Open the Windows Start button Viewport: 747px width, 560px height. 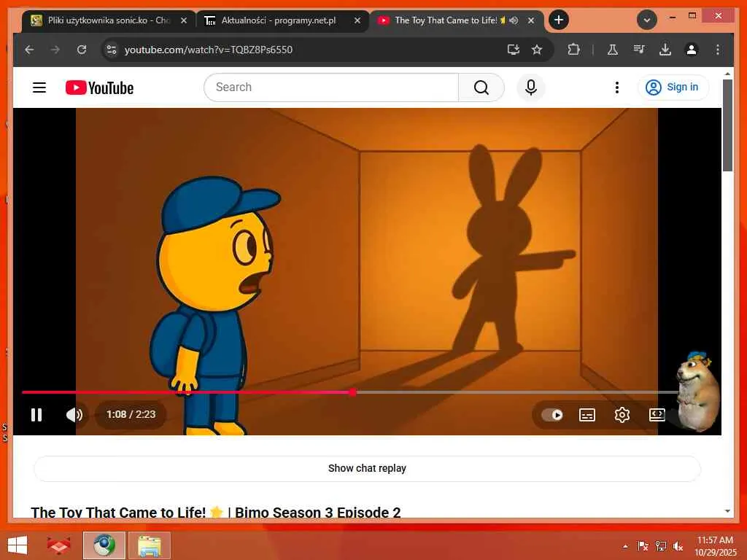pos(18,545)
